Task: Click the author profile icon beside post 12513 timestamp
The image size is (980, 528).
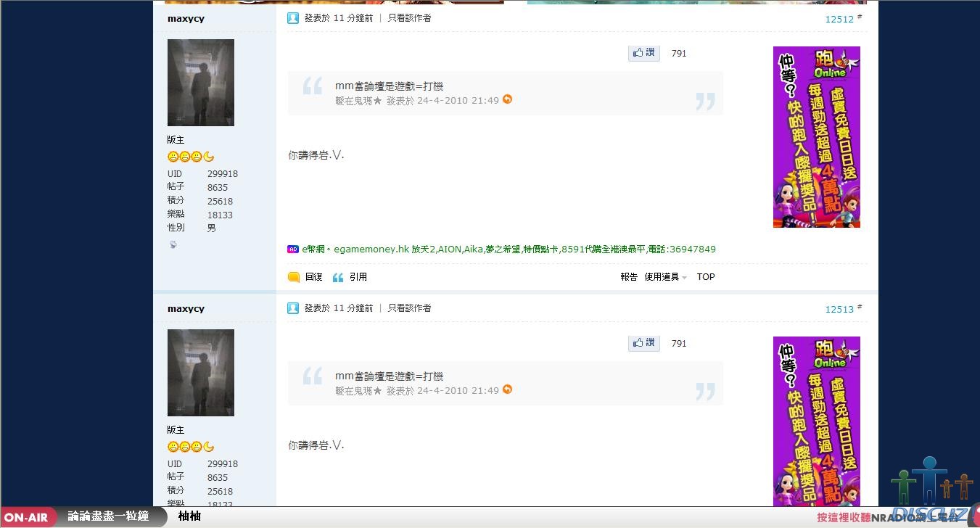Action: [x=293, y=308]
